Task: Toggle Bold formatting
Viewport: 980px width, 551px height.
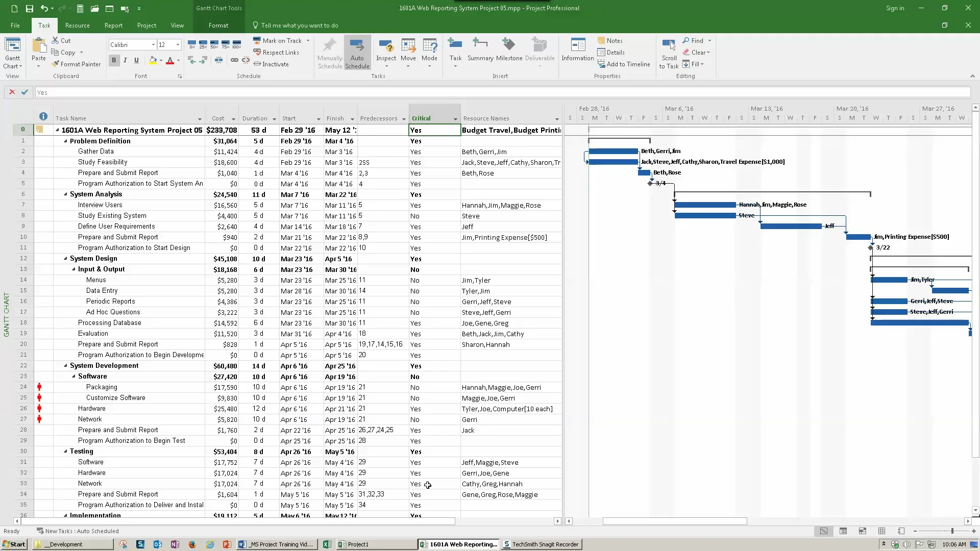Action: [114, 60]
